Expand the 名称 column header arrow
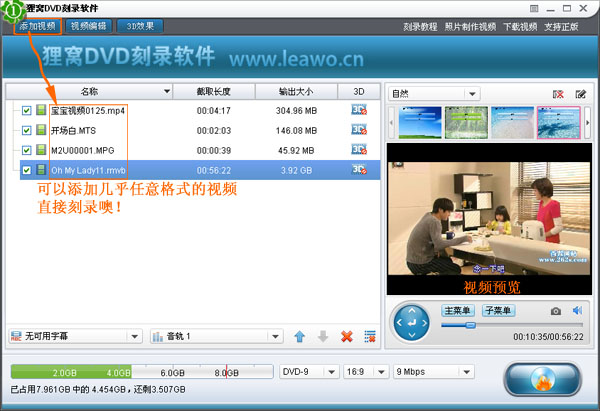The height and width of the screenshot is (411, 600). point(167,91)
